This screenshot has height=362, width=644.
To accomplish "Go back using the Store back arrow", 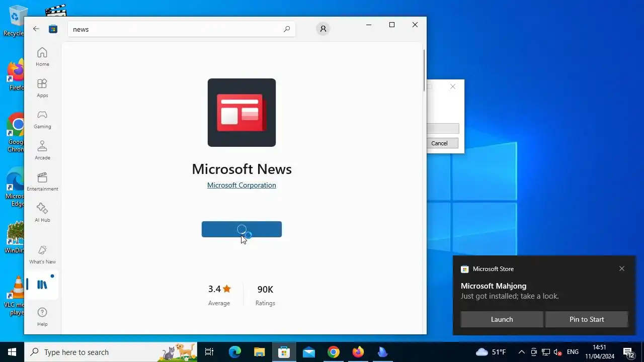I will point(36,29).
